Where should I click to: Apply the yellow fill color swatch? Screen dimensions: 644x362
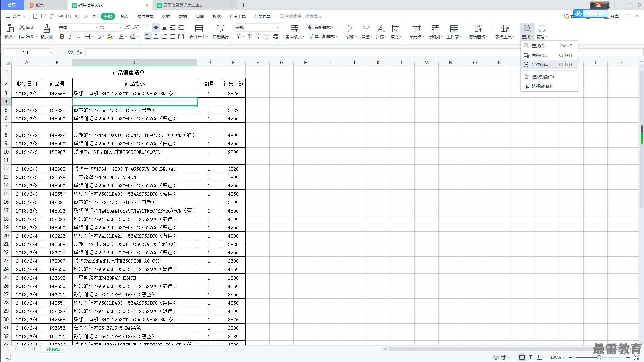point(110,36)
